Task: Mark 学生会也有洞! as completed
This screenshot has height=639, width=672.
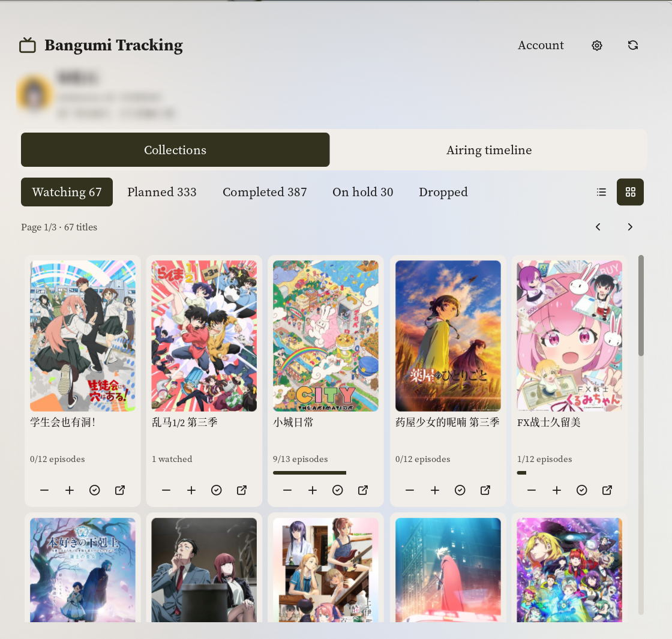Action: [95, 490]
